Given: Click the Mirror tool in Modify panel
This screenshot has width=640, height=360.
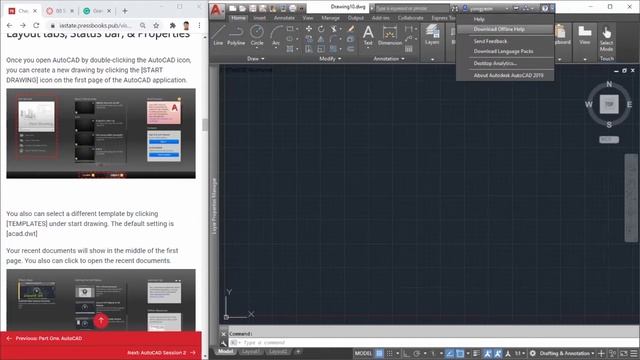Looking at the screenshot, I should coord(321,39).
